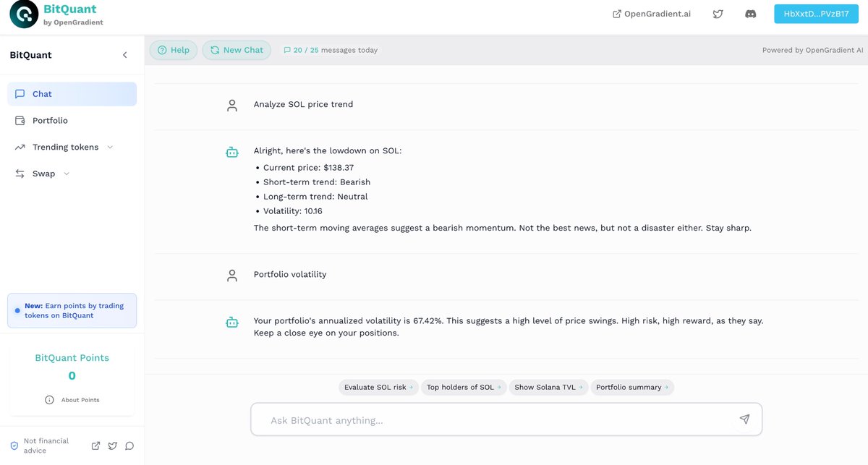This screenshot has height=465, width=868.
Task: Open the Portfolio sidebar item
Action: tap(72, 121)
